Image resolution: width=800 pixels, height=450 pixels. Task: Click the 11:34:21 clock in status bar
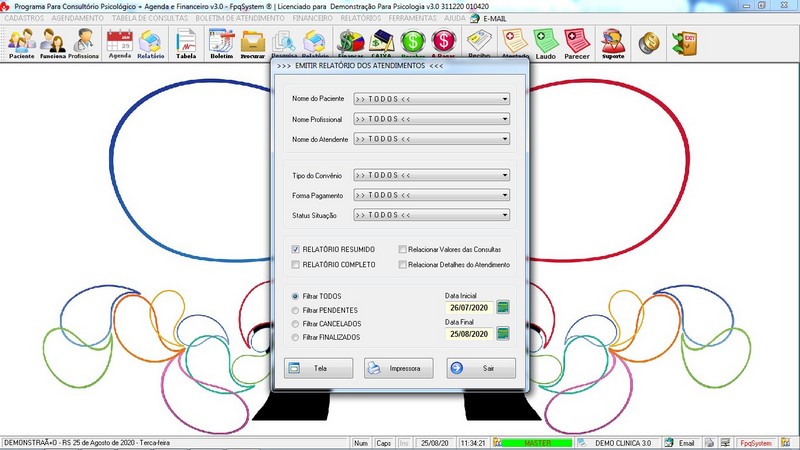473,443
